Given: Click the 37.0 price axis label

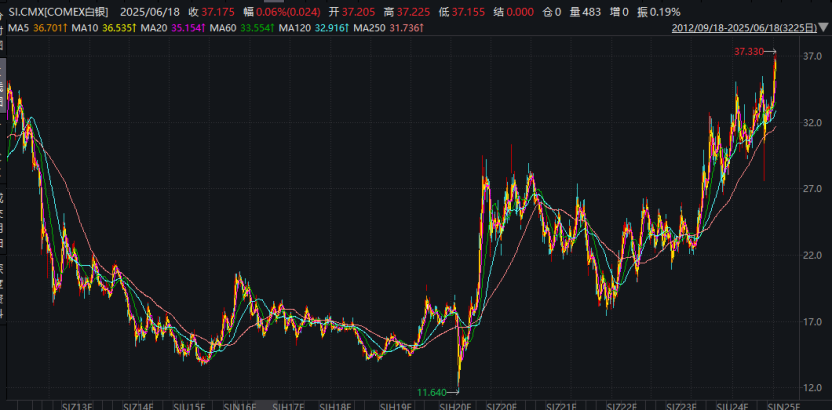Looking at the screenshot, I should 810,56.
